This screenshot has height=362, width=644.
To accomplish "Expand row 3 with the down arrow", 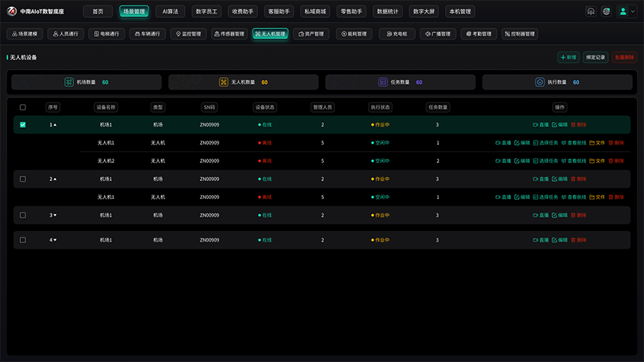I will coord(55,215).
